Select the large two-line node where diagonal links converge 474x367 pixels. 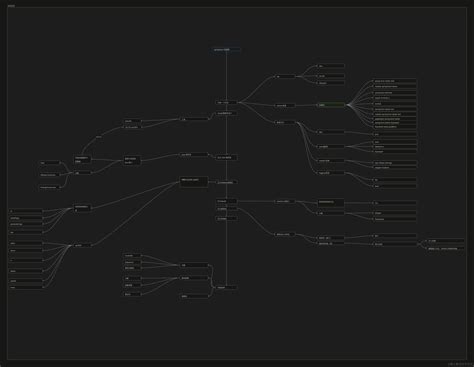[x=194, y=182]
